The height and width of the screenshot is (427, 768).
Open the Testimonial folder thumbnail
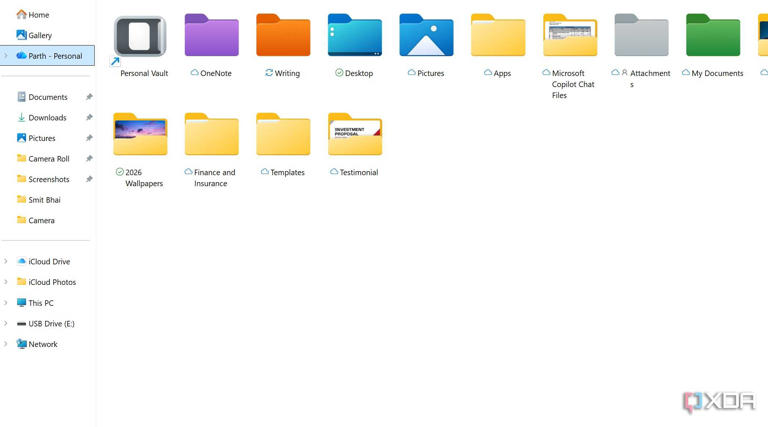pos(355,135)
